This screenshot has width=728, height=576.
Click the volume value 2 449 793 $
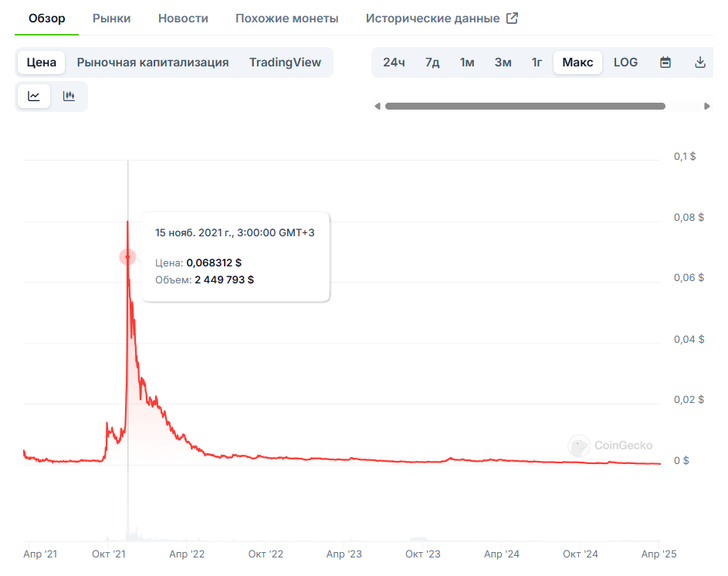click(x=224, y=280)
